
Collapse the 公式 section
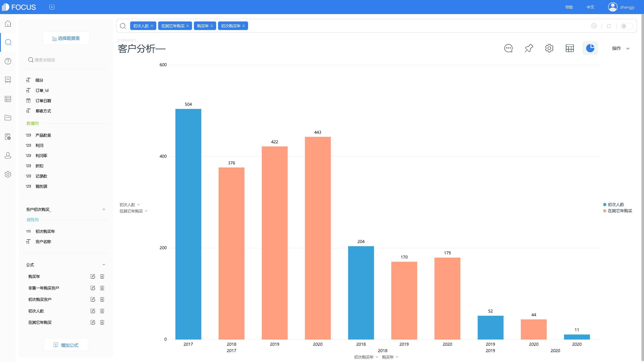(x=104, y=265)
